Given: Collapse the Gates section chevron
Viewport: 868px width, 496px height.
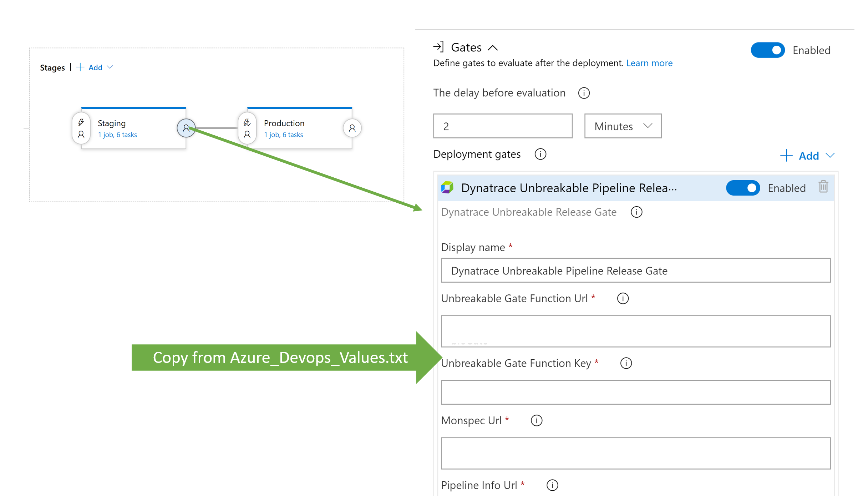Looking at the screenshot, I should [493, 48].
